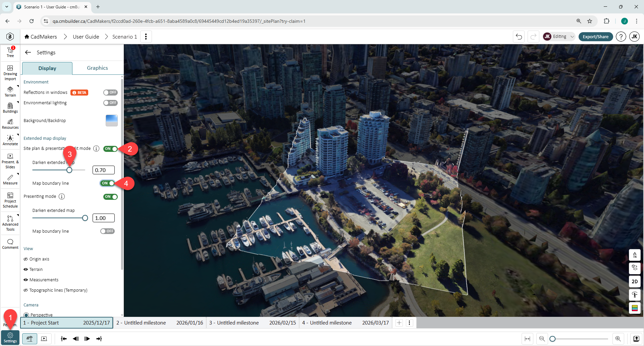Select milestone 1 - Project Start

coord(66,323)
